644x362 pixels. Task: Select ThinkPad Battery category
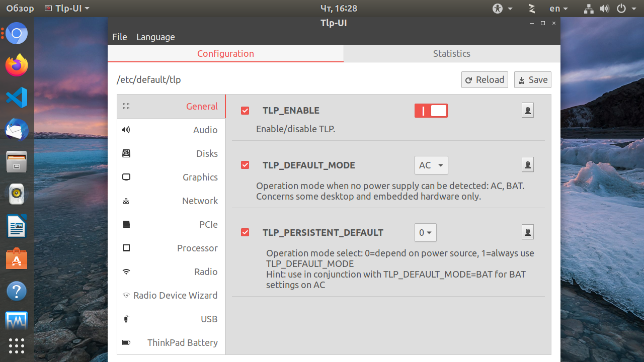pos(171,342)
